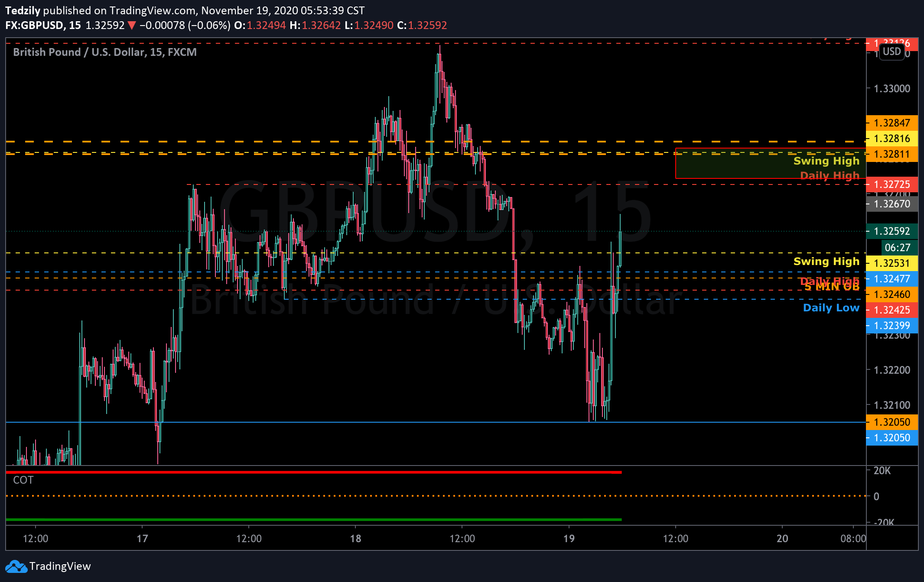Open the TradingView brand text link

(60, 566)
